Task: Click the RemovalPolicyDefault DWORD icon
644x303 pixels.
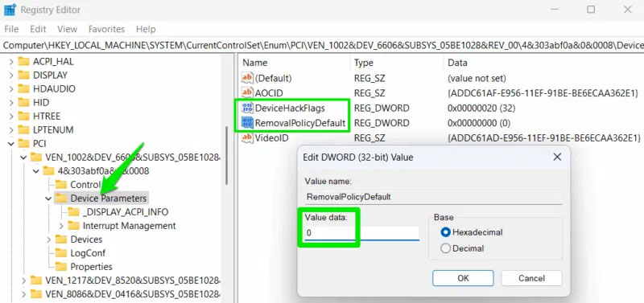Action: click(247, 123)
